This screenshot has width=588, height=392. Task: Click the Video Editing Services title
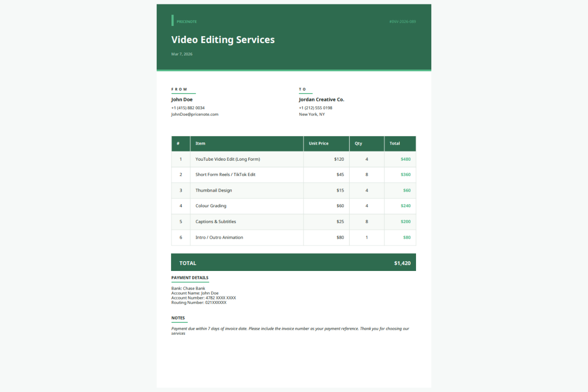click(223, 40)
